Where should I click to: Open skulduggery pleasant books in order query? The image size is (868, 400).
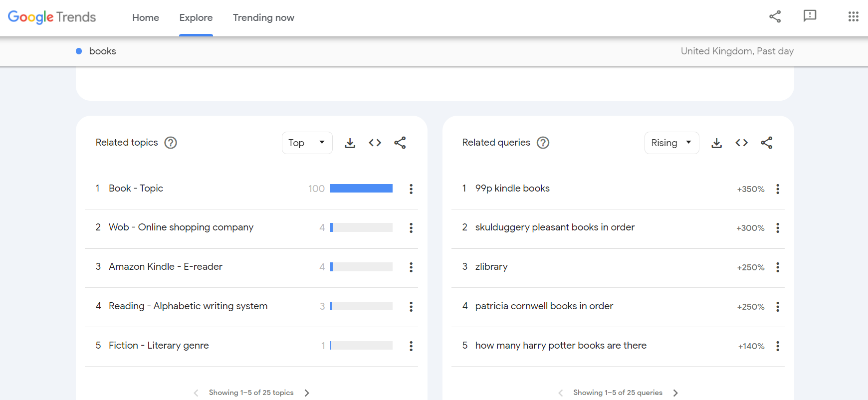point(555,227)
